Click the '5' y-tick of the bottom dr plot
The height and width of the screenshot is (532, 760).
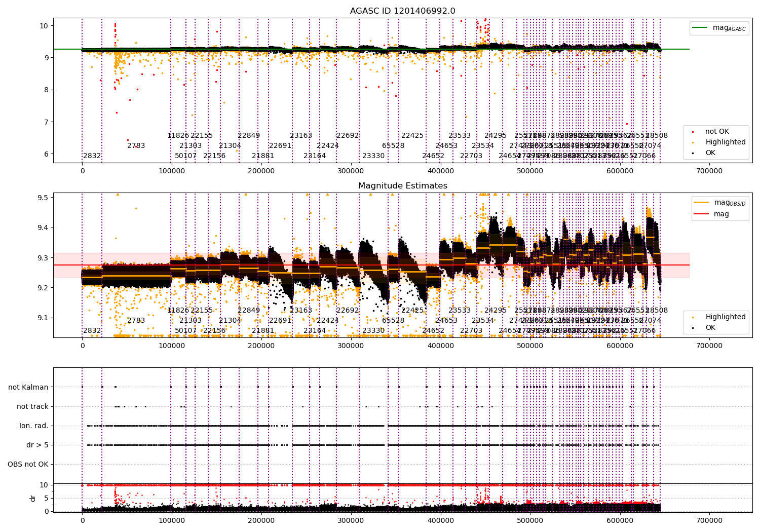tap(46, 498)
